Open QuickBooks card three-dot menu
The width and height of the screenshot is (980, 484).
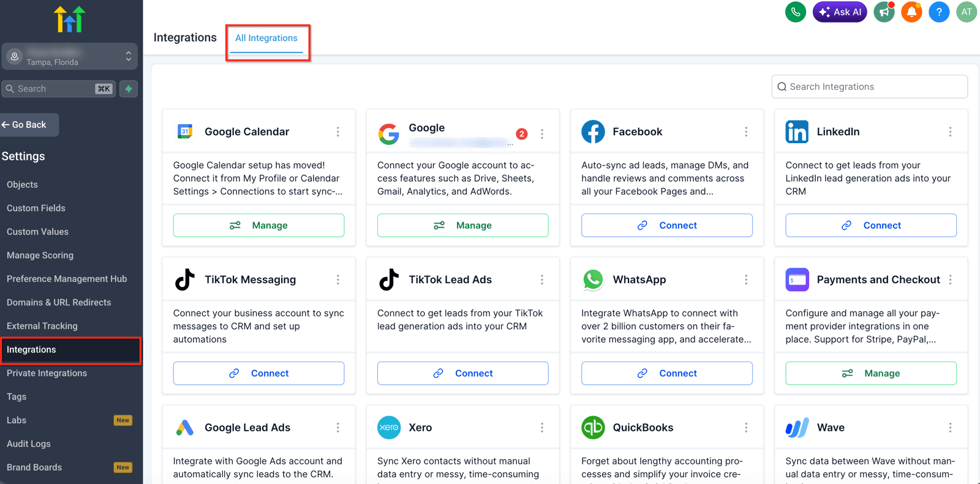pos(746,428)
